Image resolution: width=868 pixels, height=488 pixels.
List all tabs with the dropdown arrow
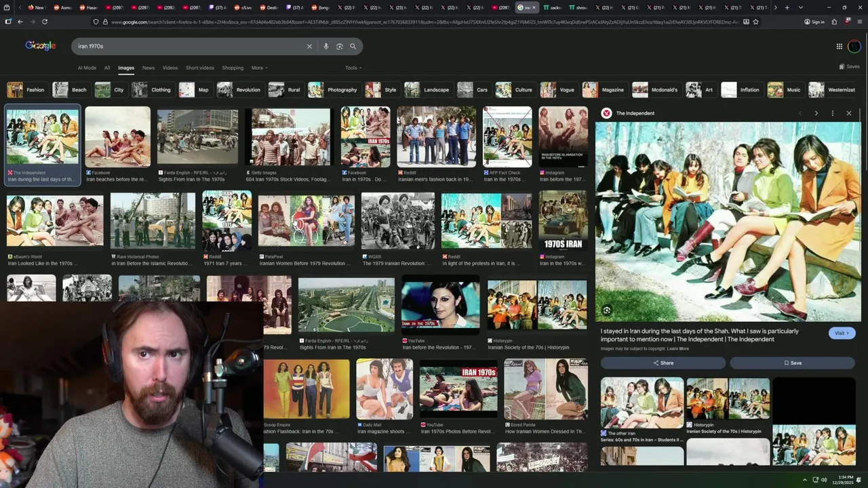pos(801,7)
